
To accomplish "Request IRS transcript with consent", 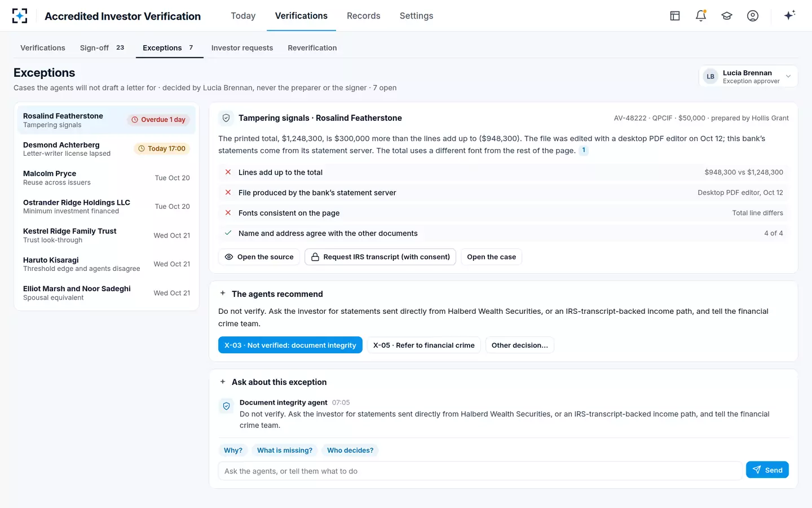I will click(380, 257).
